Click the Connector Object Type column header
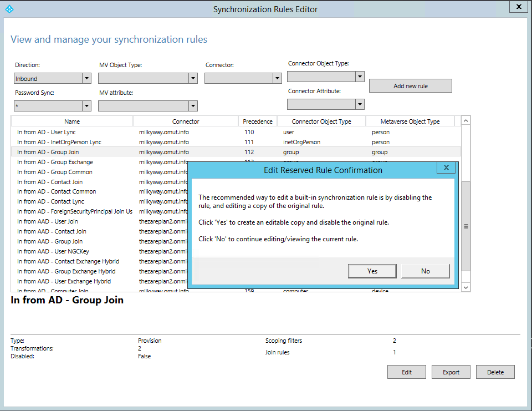The width and height of the screenshot is (532, 411). point(321,121)
